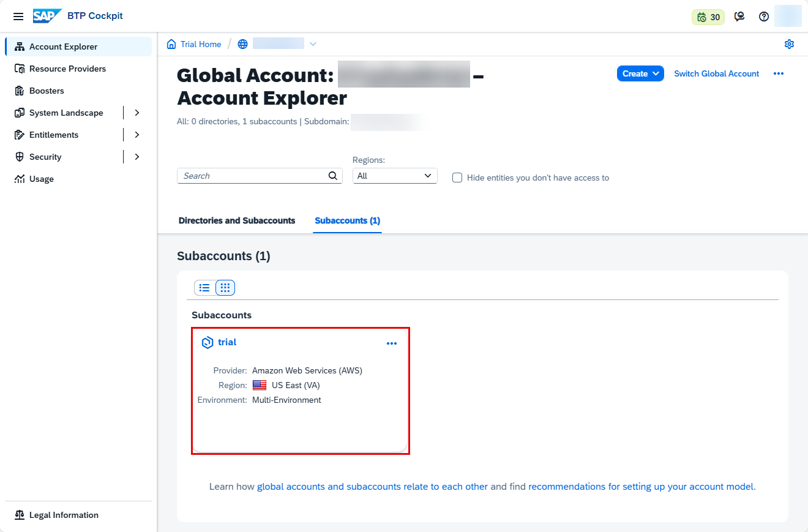Open global account more actions ellipsis

[x=779, y=73]
